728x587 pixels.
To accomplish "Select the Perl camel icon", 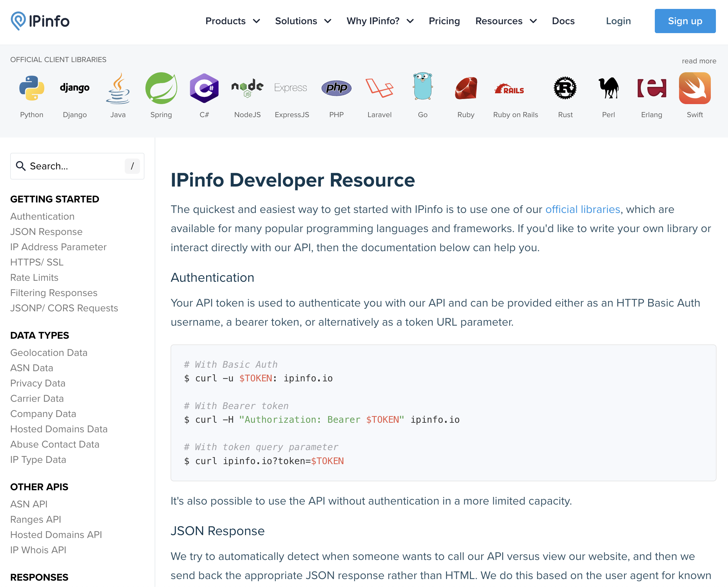I will (x=608, y=88).
